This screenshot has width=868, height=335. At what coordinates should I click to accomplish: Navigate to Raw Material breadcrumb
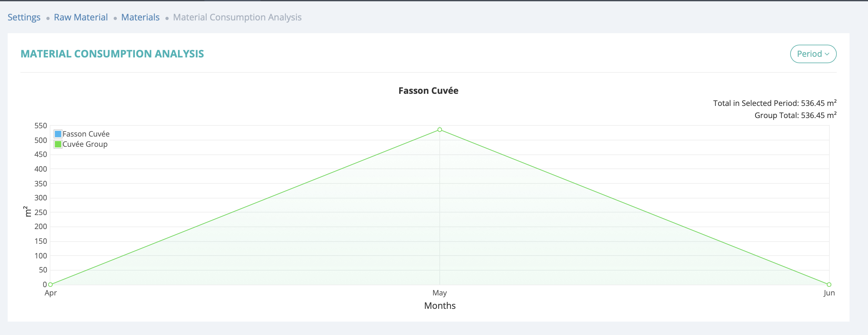81,18
